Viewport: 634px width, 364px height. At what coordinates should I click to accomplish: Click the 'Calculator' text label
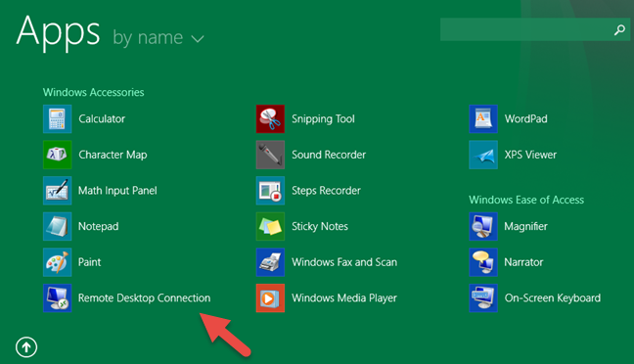tap(102, 119)
